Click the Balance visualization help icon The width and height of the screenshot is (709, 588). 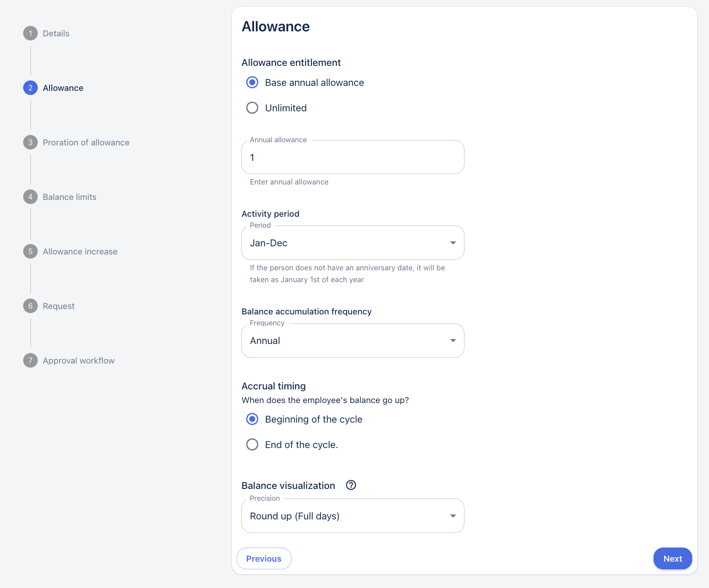coord(351,485)
